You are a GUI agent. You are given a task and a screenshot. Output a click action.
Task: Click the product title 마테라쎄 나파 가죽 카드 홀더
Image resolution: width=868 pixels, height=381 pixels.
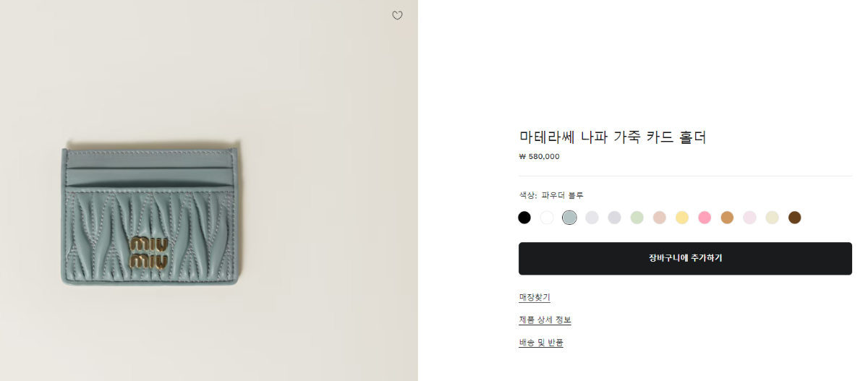tap(612, 137)
